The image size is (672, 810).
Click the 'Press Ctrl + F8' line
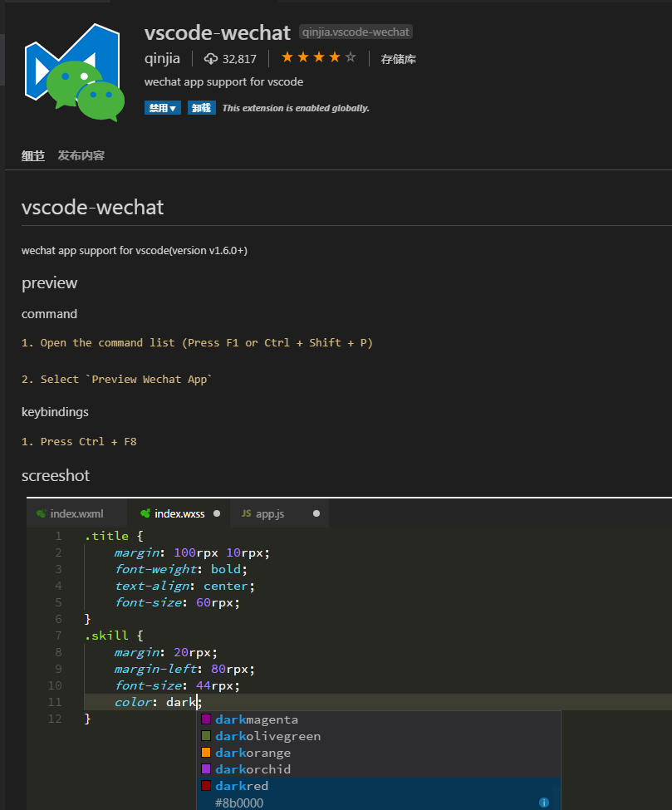click(x=79, y=442)
